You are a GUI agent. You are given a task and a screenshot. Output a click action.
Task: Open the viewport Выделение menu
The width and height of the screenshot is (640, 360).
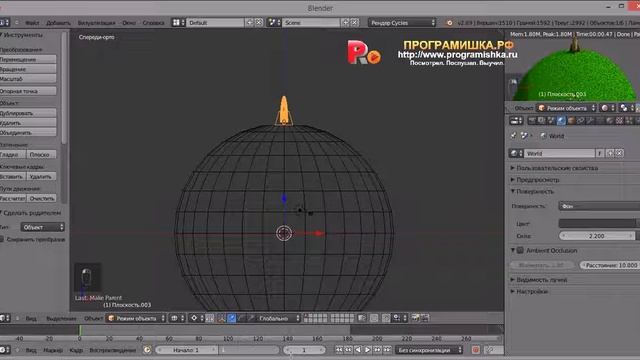pos(61,318)
